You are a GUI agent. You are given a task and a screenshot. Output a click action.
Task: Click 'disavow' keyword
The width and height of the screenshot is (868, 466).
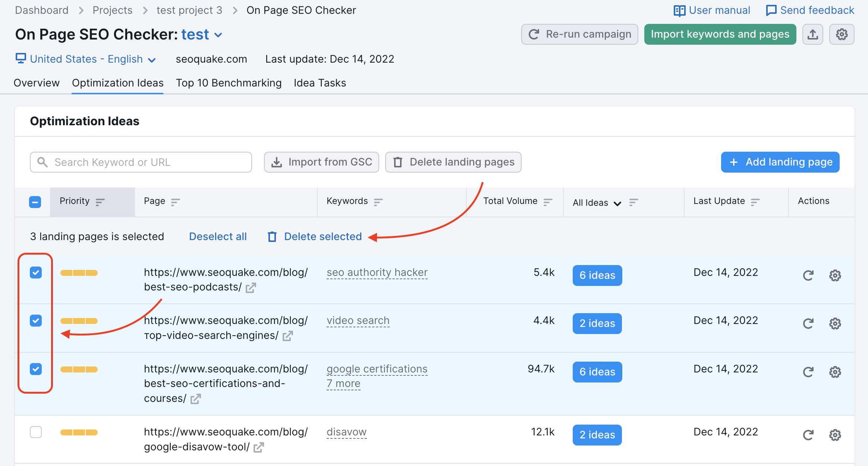point(346,432)
